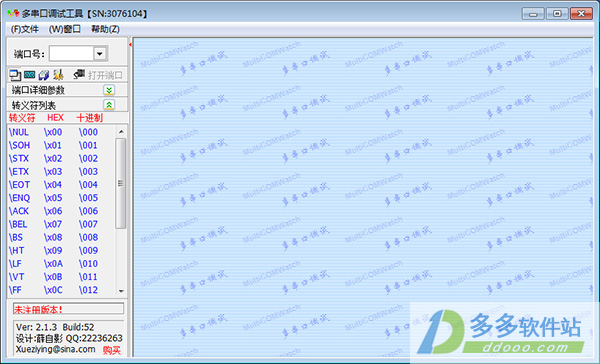Screen dimensions: 600x364
Task: Click the 端口详细参数 header label
Action: click(38, 90)
